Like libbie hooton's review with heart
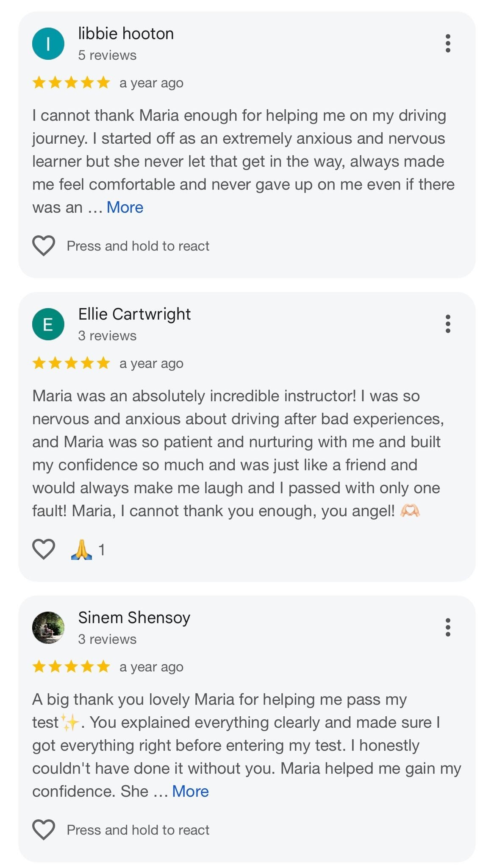Image resolution: width=494 pixels, height=868 pixels. pos(44,246)
